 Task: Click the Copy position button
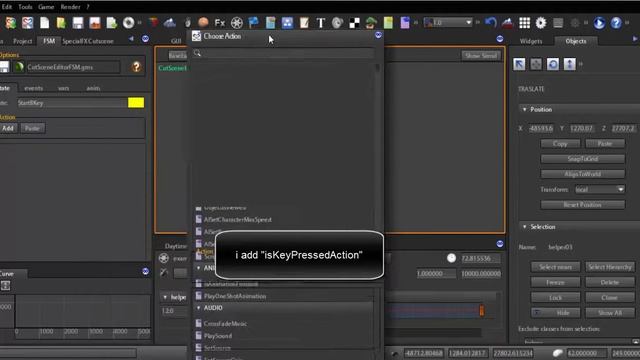560,144
